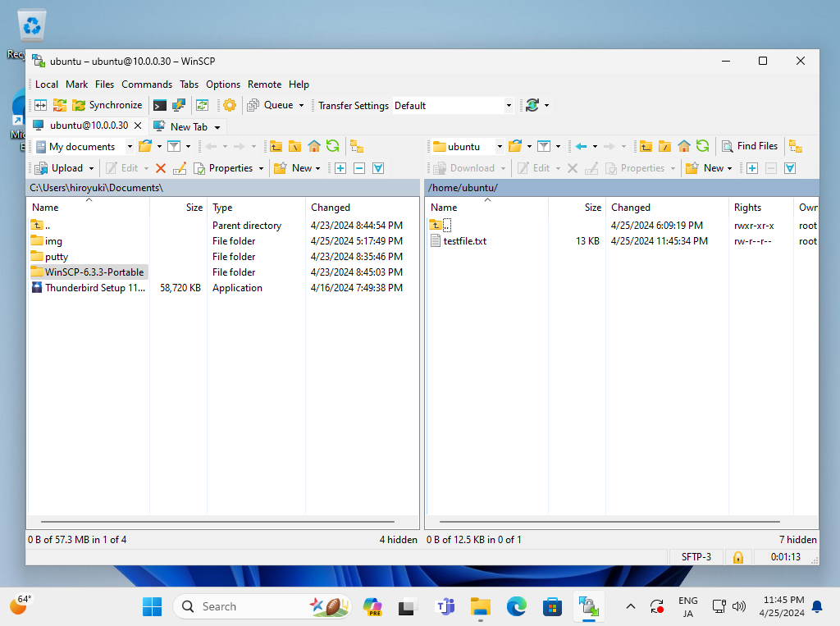Open the Remote menu
The width and height of the screenshot is (840, 626).
coord(264,85)
